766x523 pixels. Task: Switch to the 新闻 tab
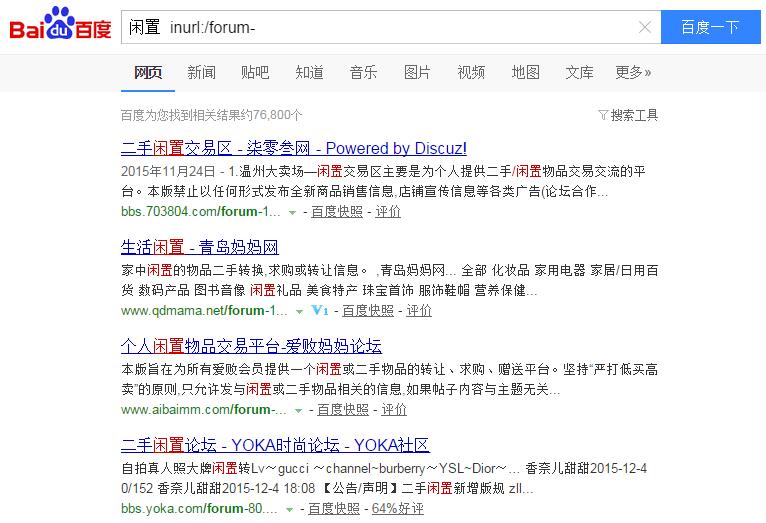202,72
